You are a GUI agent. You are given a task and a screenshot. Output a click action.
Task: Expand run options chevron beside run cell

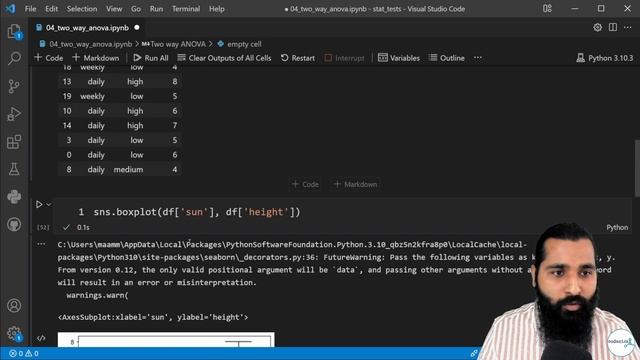[x=49, y=204]
